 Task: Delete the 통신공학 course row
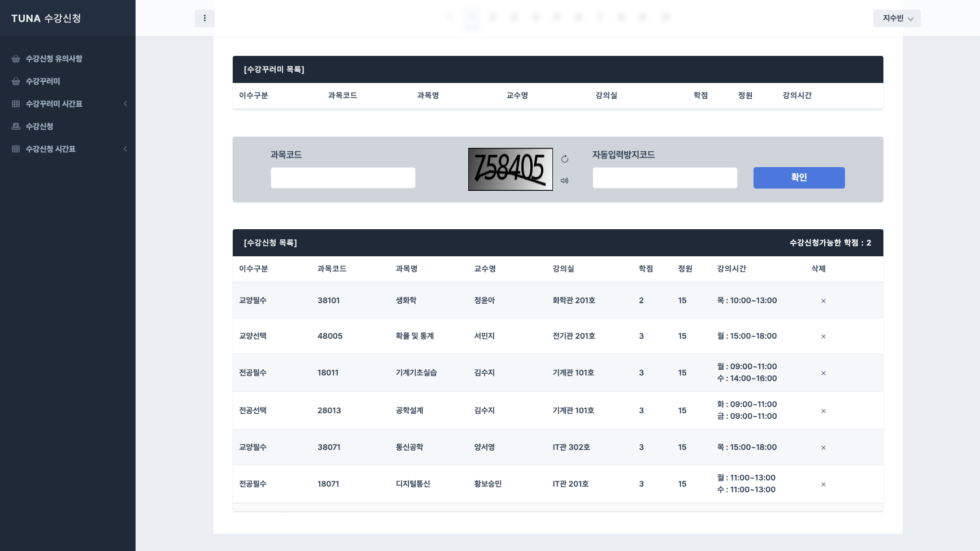pyautogui.click(x=823, y=448)
